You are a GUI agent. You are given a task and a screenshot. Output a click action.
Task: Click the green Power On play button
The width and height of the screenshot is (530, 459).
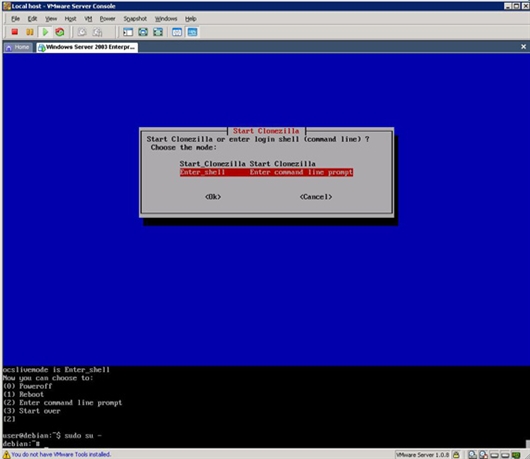click(x=45, y=32)
